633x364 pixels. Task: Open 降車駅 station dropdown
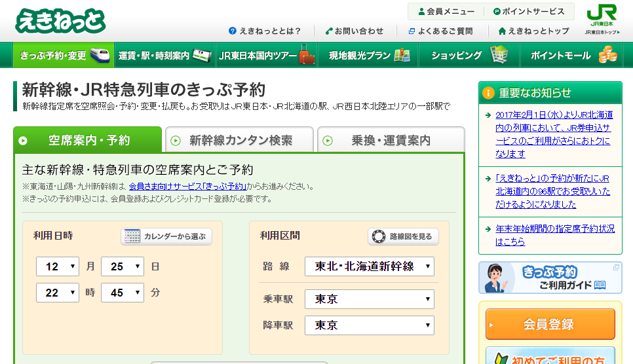point(370,325)
